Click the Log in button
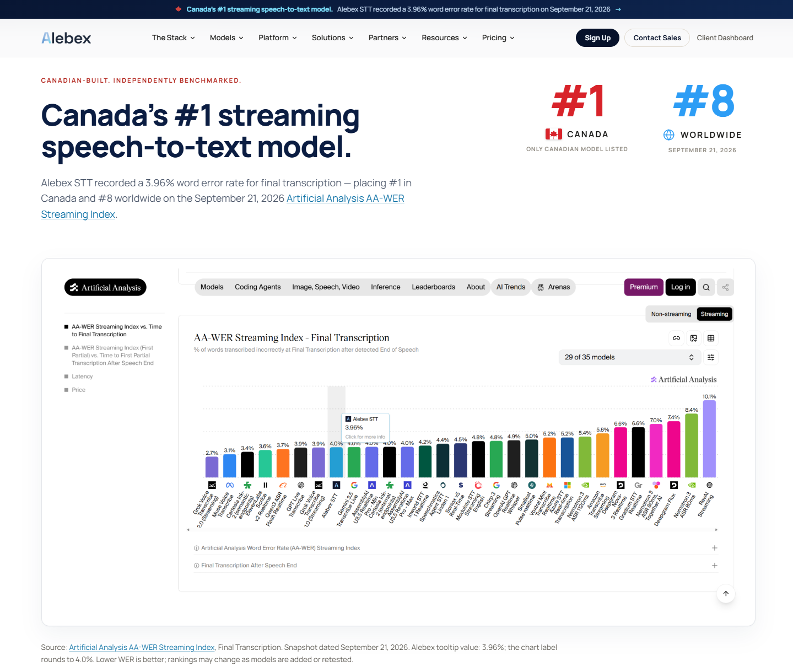The width and height of the screenshot is (793, 672). point(680,287)
